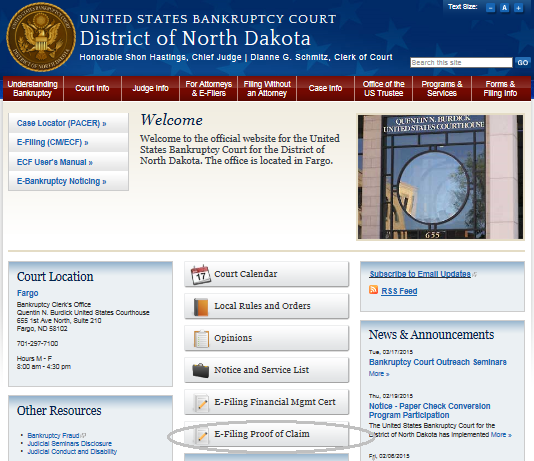Open the Forms & Filing Info menu
534x461 pixels.
coord(501,89)
